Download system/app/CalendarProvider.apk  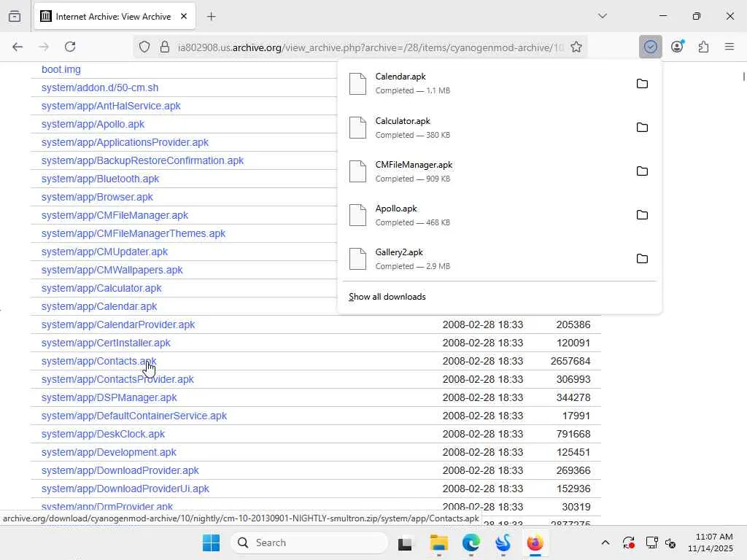(118, 324)
